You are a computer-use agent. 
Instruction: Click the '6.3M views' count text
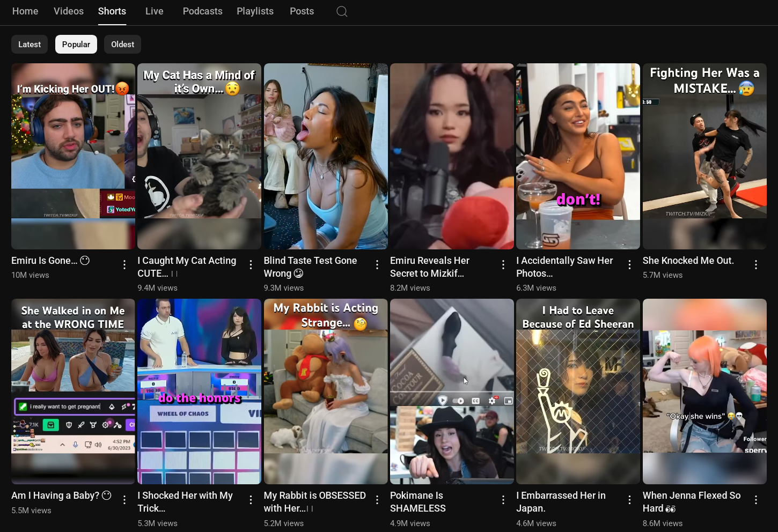[x=536, y=288]
